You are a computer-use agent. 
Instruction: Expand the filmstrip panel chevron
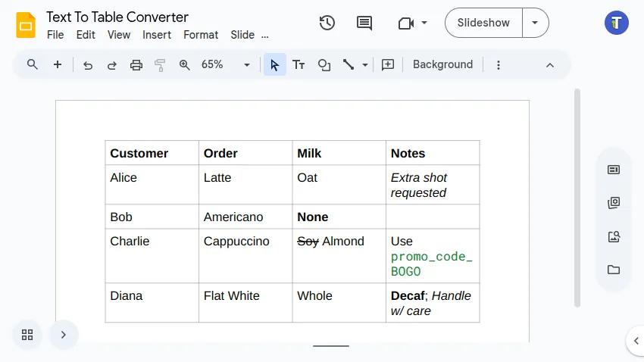(x=64, y=334)
